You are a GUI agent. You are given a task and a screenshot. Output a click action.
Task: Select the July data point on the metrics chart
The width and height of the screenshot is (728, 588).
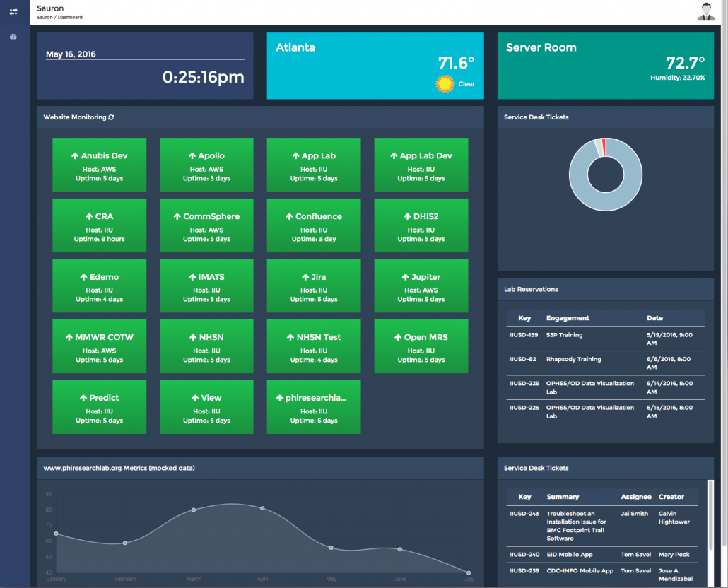469,572
